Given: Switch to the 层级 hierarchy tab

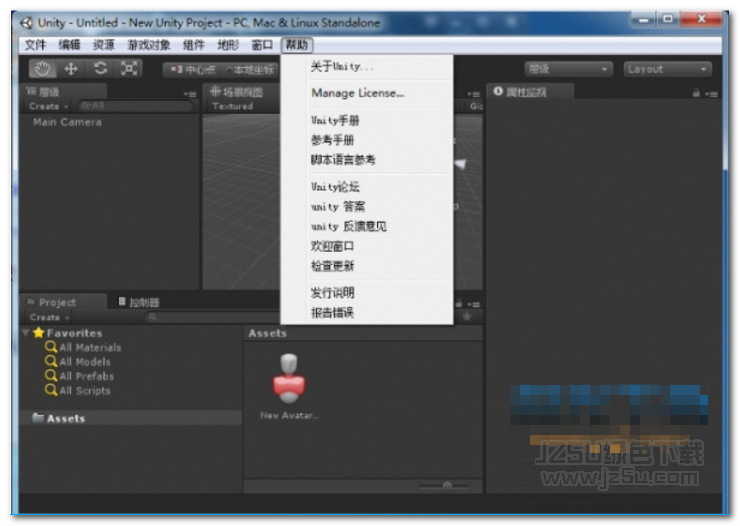Looking at the screenshot, I should [x=64, y=92].
